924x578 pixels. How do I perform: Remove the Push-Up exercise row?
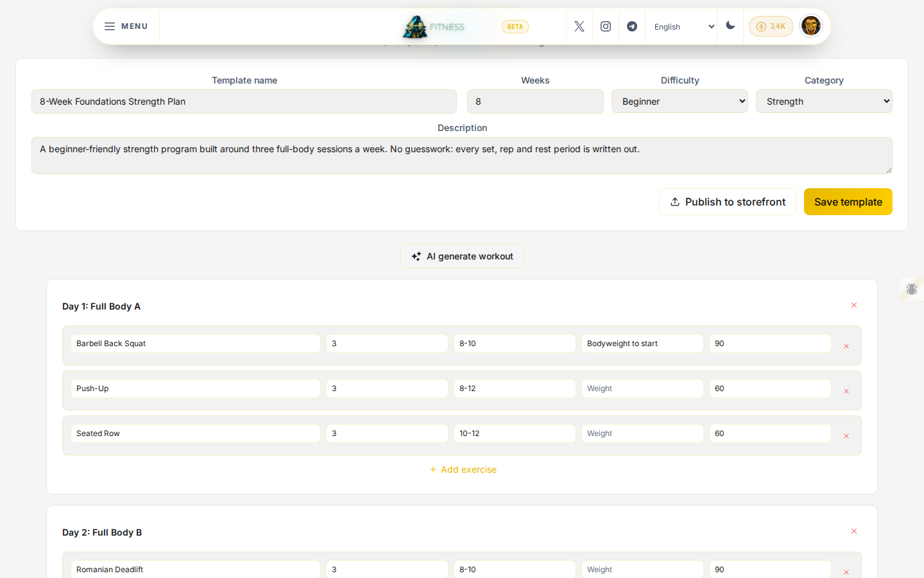(x=846, y=391)
